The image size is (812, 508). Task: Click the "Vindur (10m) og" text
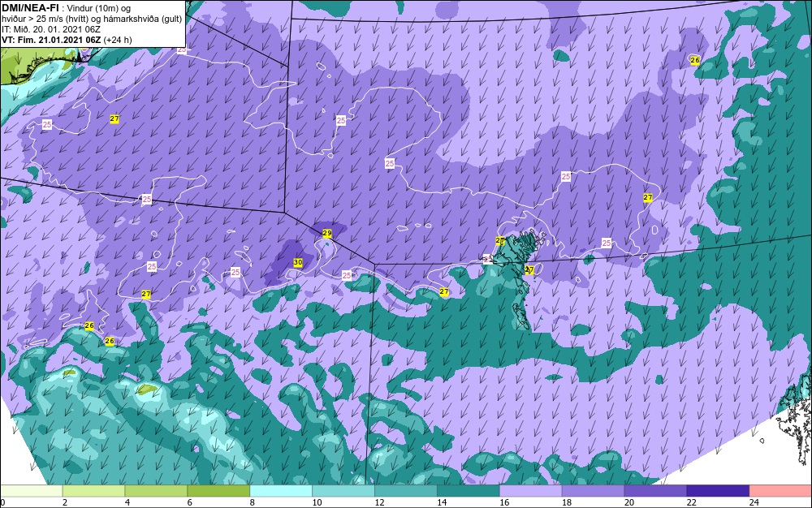tap(99, 8)
